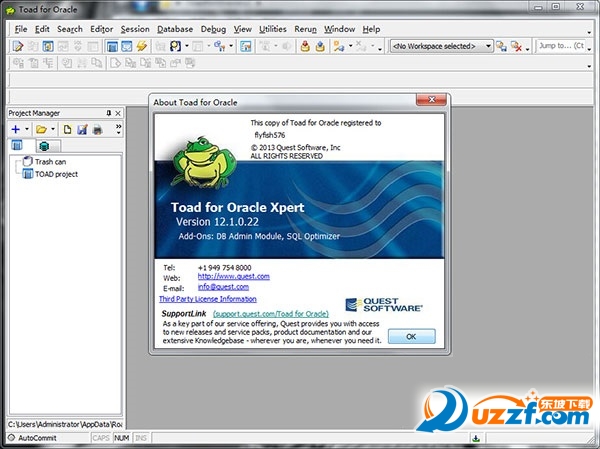Viewport: 600px width, 449px height.
Task: Click the rollback icon with blue arrow
Action: pos(320,46)
